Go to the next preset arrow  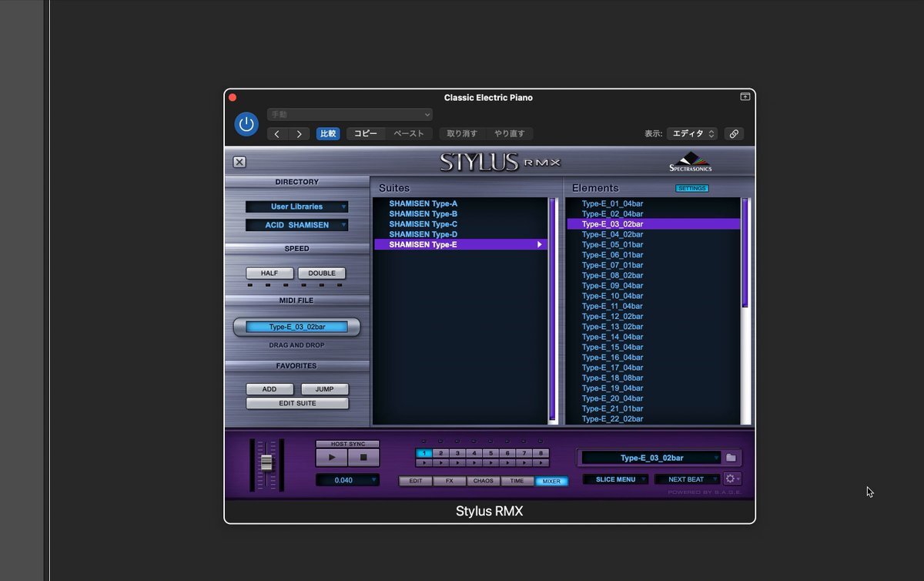(299, 134)
